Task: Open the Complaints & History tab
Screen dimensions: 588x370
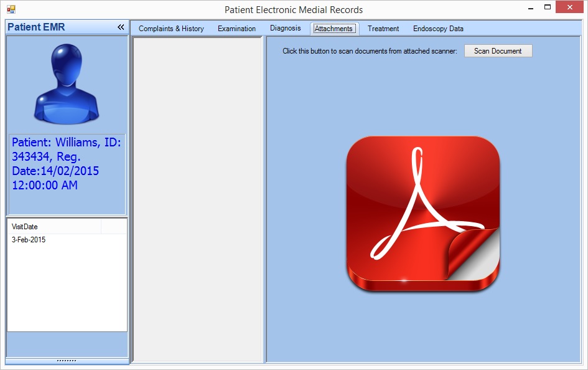Action: (x=171, y=29)
